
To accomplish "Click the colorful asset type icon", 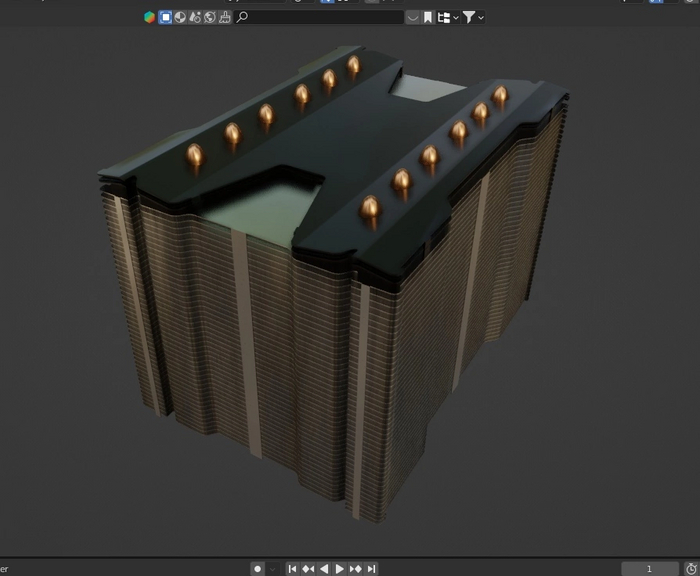I will 150,17.
